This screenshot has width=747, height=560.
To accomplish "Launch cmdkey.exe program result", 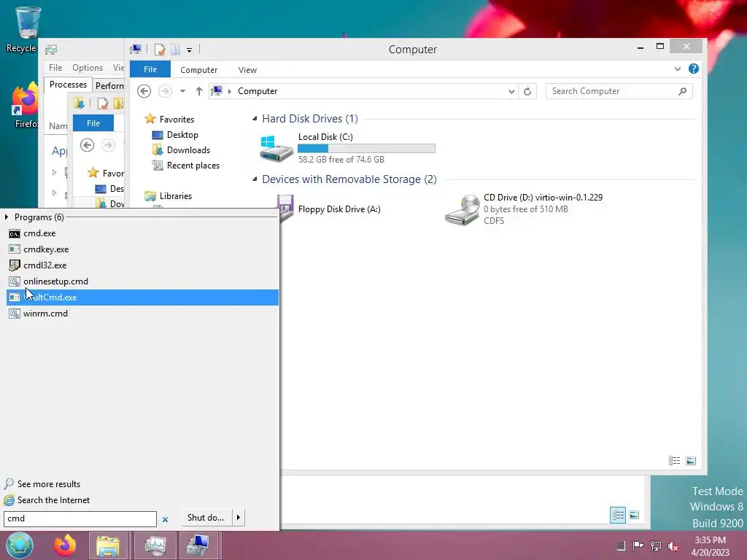I will [142, 249].
